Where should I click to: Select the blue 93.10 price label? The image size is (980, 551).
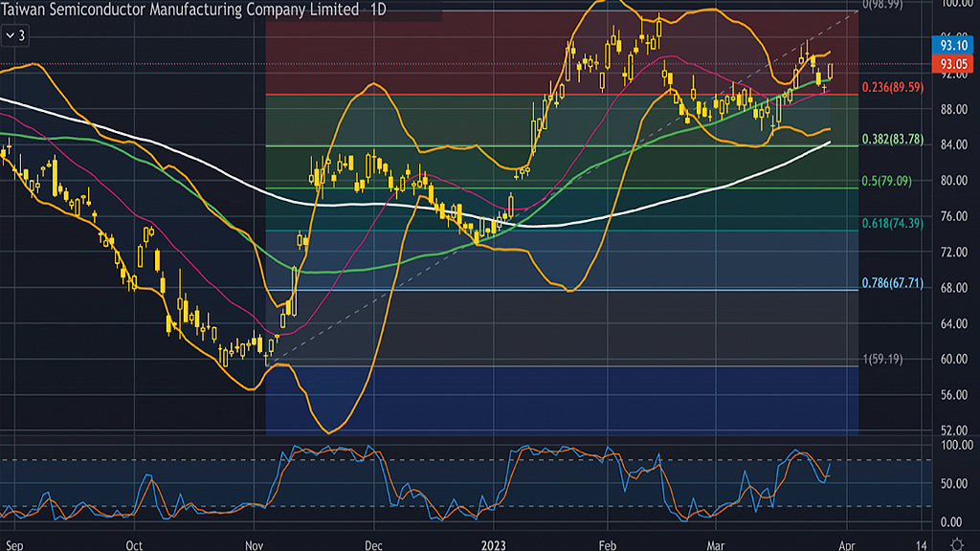pyautogui.click(x=951, y=45)
